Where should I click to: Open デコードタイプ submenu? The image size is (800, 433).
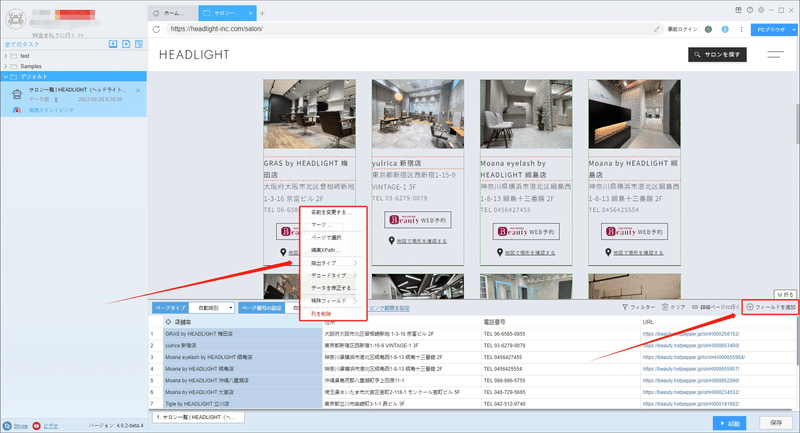coord(333,275)
